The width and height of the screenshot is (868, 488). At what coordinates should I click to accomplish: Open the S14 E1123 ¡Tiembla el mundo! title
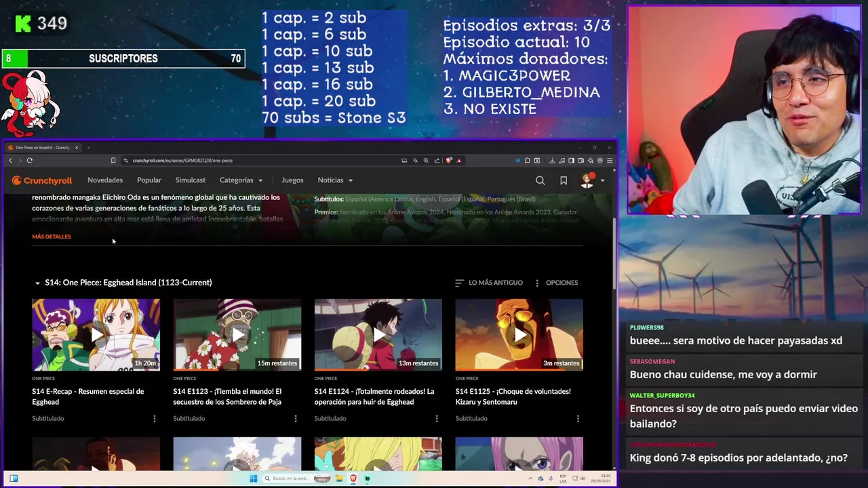coord(227,396)
